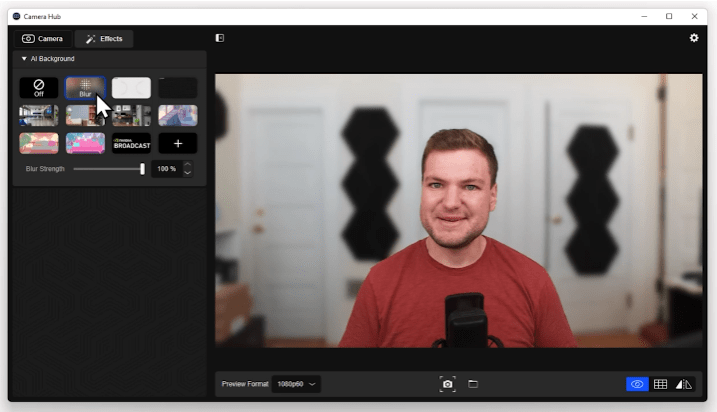717x412 pixels.
Task: Select the NVIDIA Broadcast background tile
Action: (x=131, y=144)
